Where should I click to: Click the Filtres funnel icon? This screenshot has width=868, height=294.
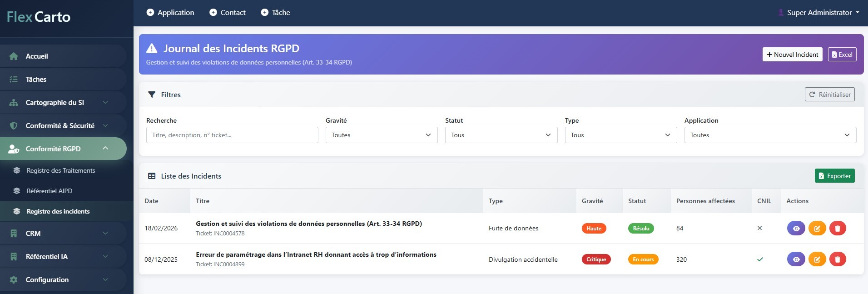(152, 95)
